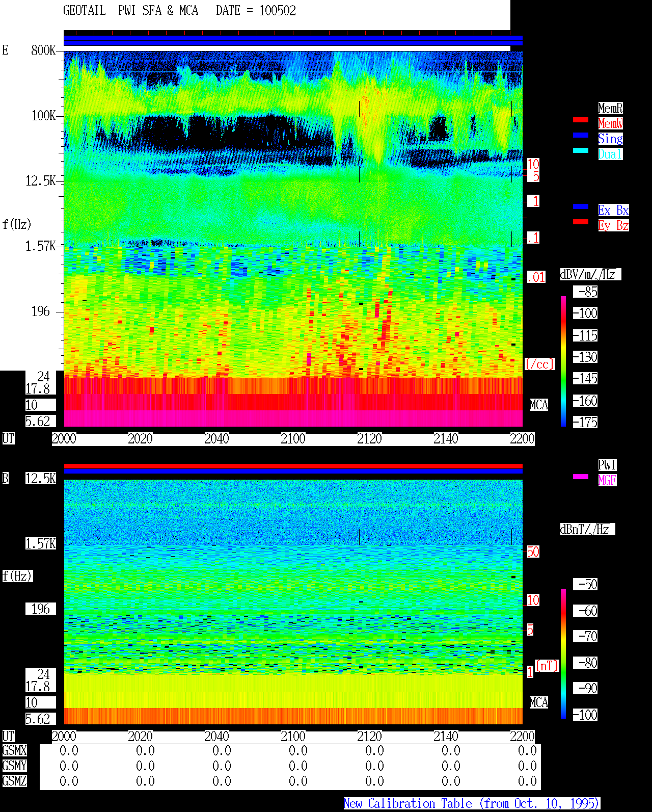This screenshot has width=652, height=812.
Task: Click the 100K frequency axis label
Action: (43, 116)
